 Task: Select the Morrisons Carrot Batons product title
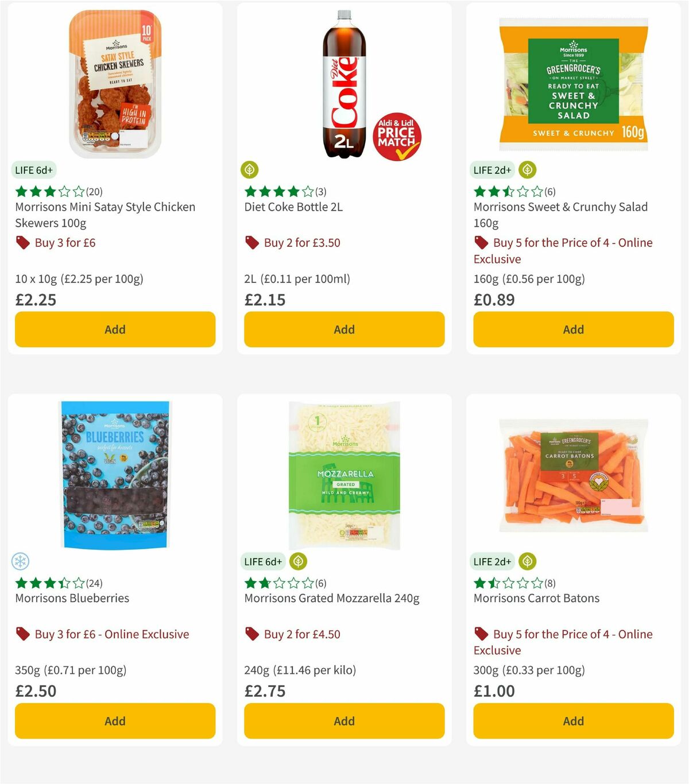(x=536, y=598)
